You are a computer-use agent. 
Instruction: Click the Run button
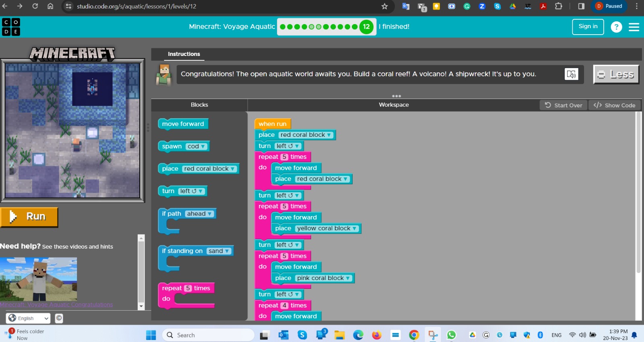click(29, 217)
